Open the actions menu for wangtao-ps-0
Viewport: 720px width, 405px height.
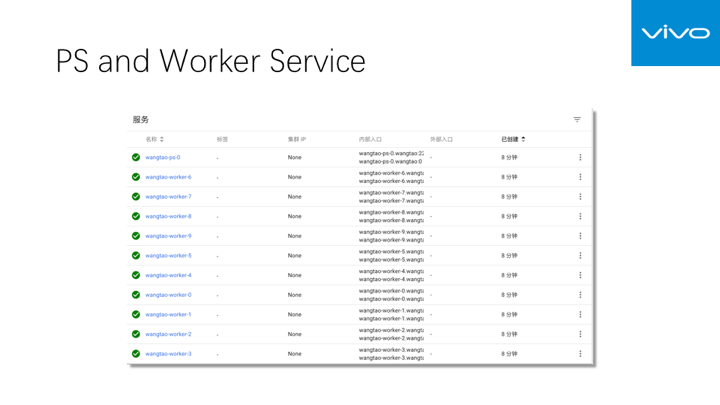click(x=580, y=157)
